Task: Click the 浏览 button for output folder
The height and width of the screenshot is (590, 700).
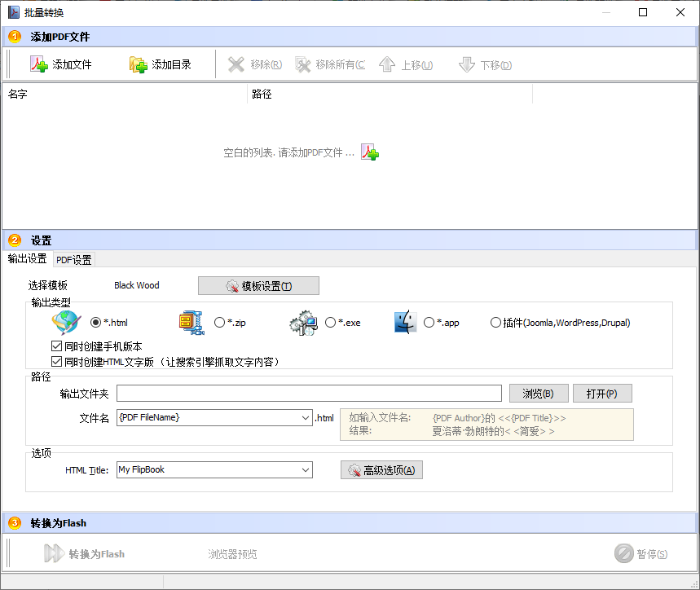Action: pos(539,393)
